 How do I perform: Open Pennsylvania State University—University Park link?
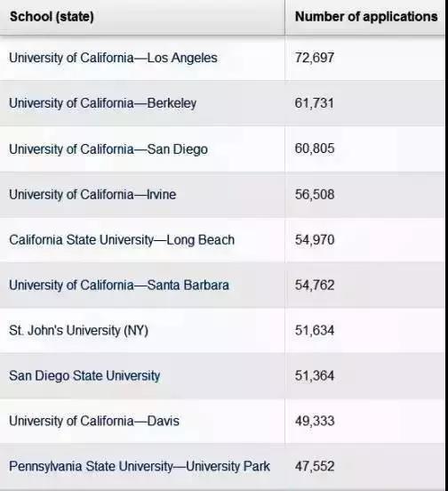tap(140, 466)
